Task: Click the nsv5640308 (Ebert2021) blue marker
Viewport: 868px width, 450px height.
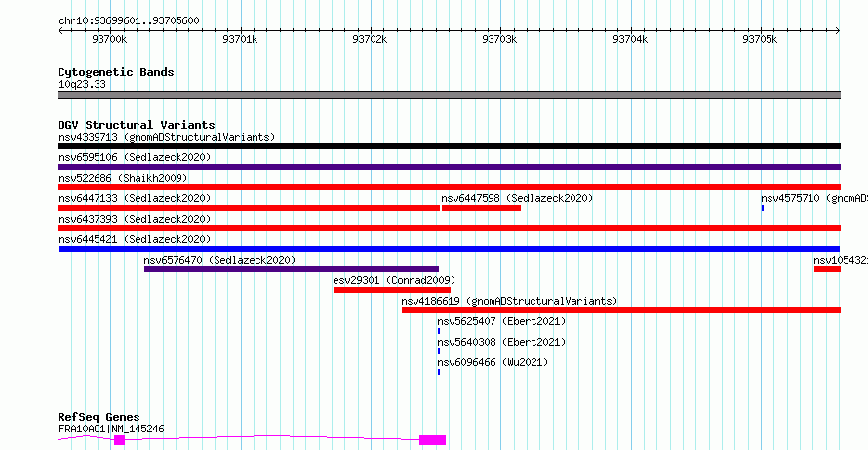Action: [x=439, y=351]
